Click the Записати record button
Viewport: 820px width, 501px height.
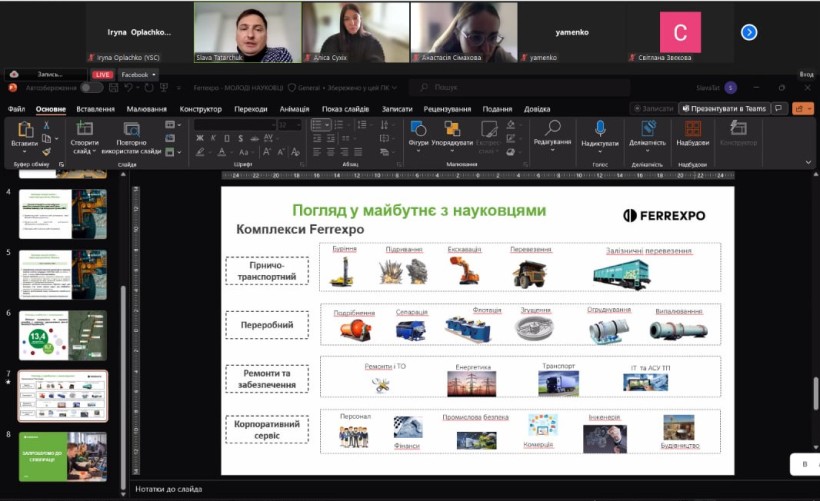click(x=653, y=108)
